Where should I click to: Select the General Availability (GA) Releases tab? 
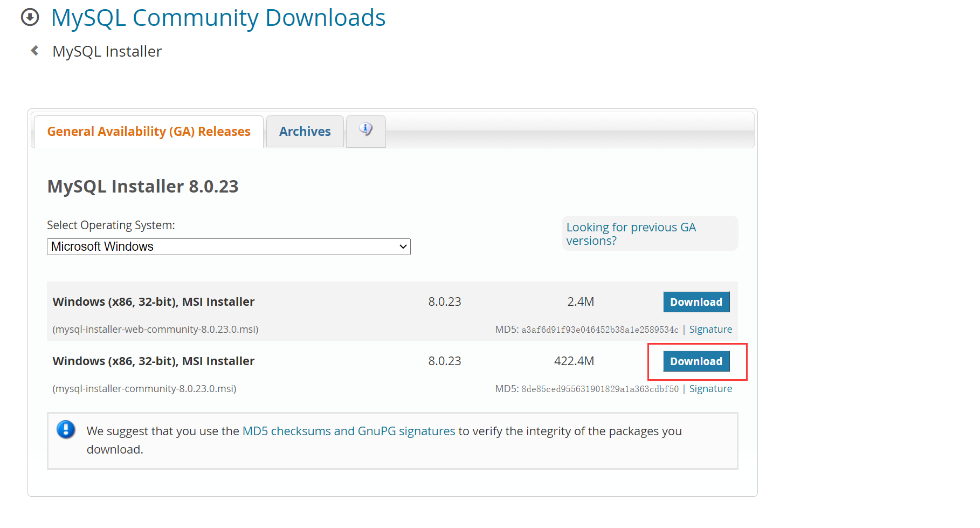pyautogui.click(x=149, y=132)
